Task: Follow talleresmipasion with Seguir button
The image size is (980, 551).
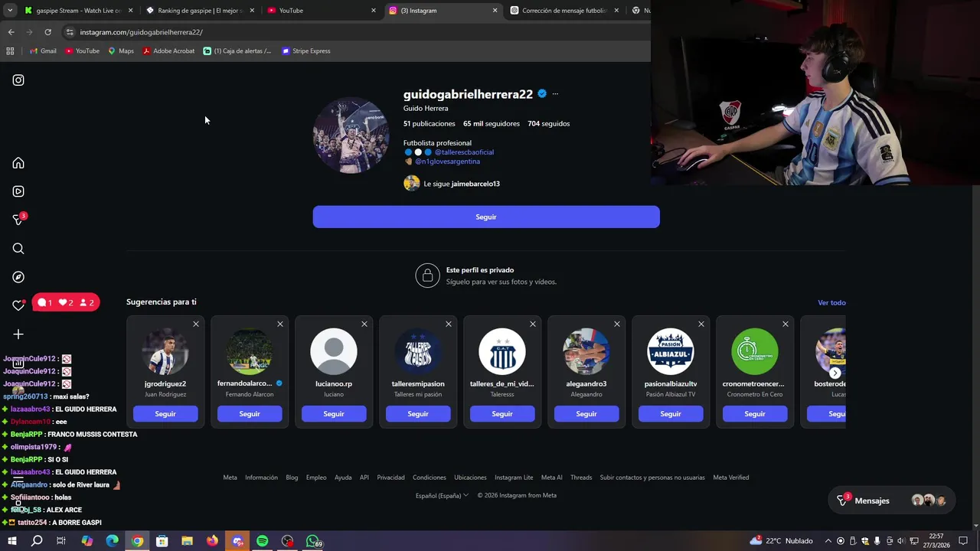Action: click(418, 414)
